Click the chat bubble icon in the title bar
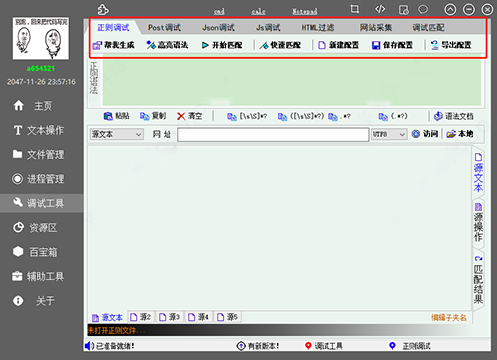The width and height of the screenshot is (497, 360). tap(423, 9)
